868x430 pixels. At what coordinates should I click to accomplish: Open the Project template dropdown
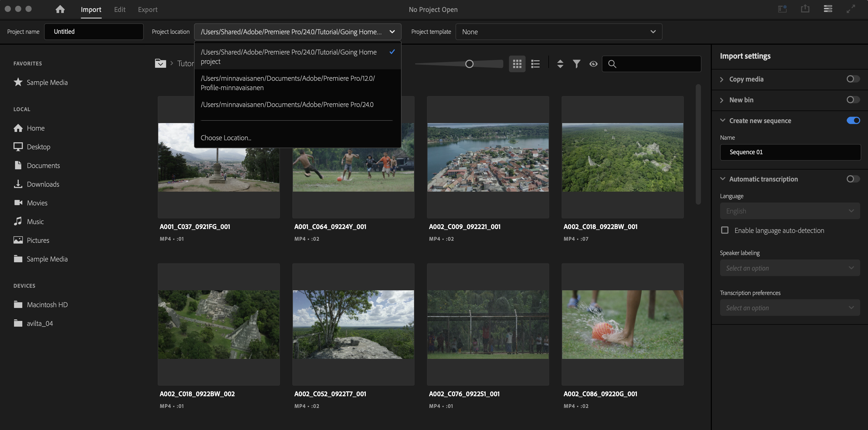tap(559, 32)
